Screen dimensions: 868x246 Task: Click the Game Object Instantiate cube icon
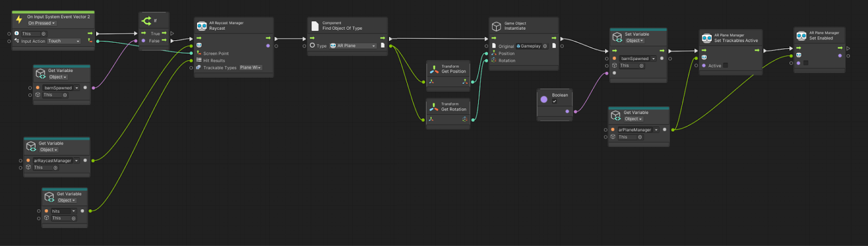pos(496,26)
